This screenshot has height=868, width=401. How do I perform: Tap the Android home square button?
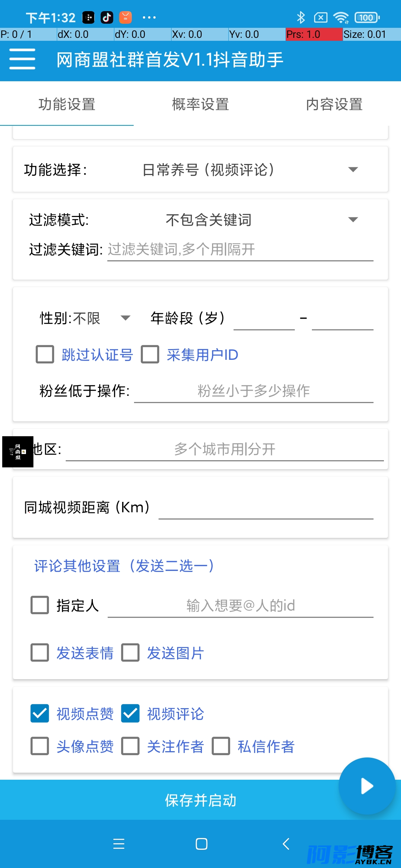201,844
